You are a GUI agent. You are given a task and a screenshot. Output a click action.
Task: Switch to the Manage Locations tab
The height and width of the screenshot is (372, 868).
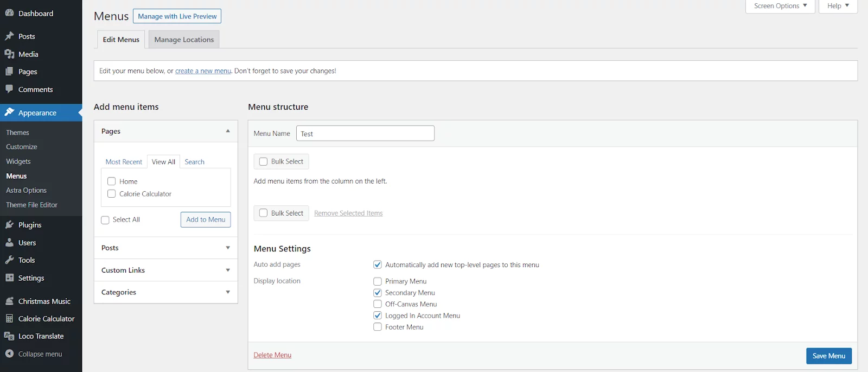coord(184,40)
